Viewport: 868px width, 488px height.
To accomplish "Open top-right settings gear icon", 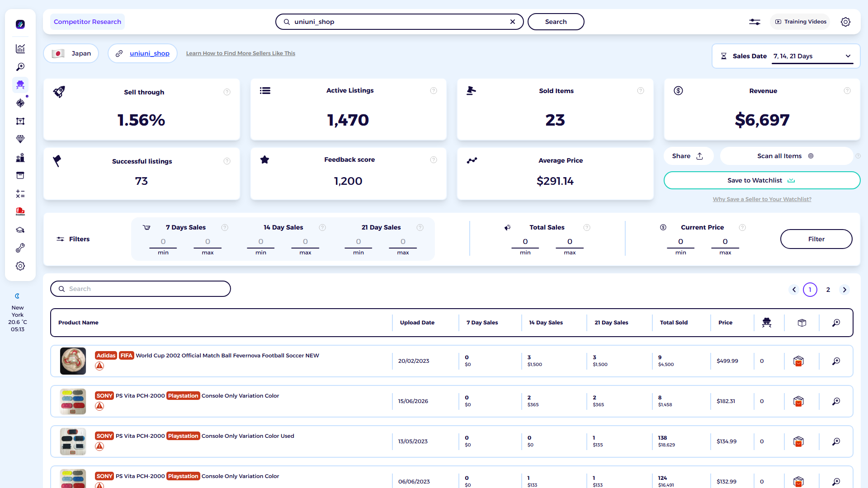I will [845, 22].
